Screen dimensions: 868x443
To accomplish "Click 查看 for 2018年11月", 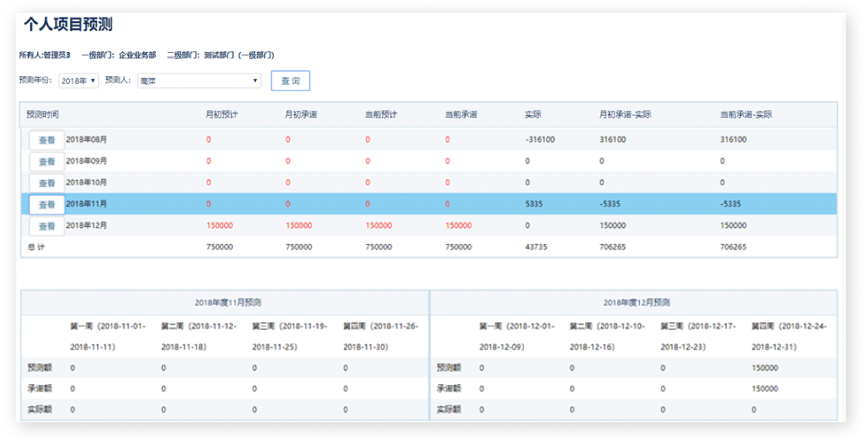I will [47, 205].
